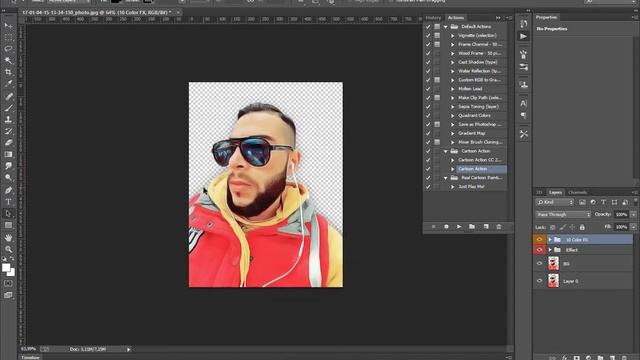Select the Hand tool
The height and width of the screenshot is (360, 640).
[x=8, y=238]
